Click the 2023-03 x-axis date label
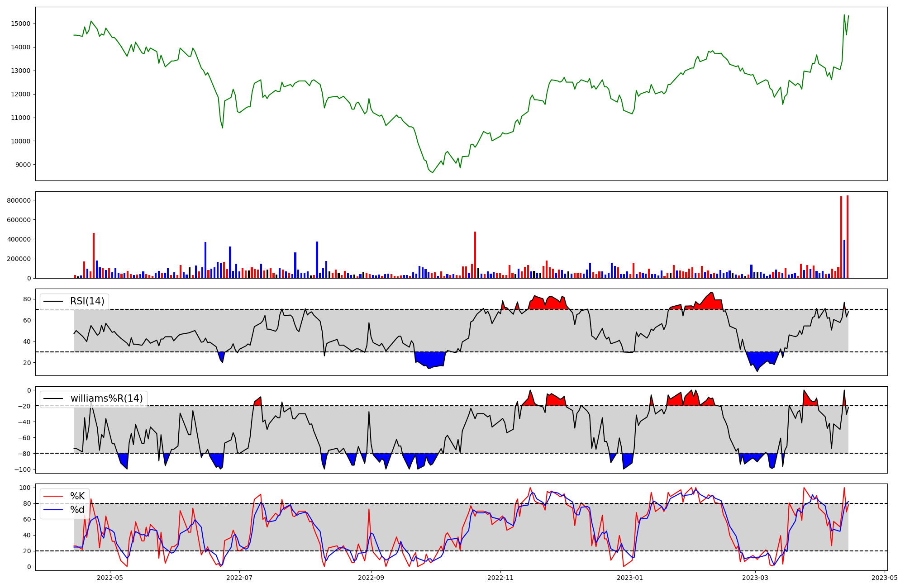This screenshot has width=905, height=588. (x=755, y=578)
